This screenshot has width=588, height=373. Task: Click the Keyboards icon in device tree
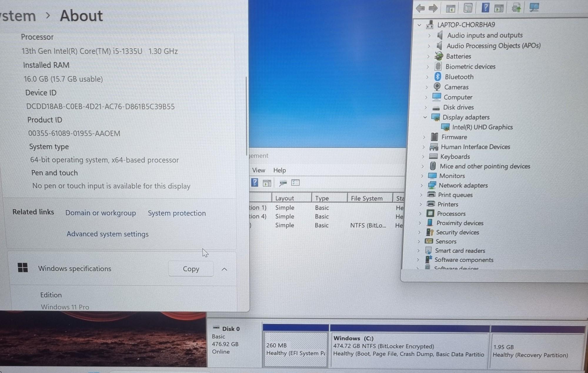(x=433, y=156)
